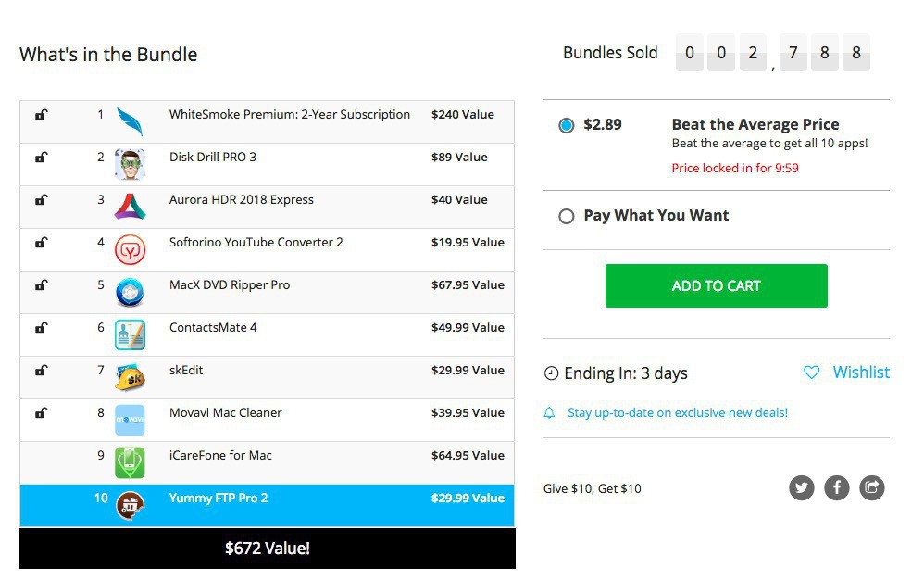The image size is (924, 581).
Task: Open the stay up-to-date deals link
Action: click(x=677, y=412)
